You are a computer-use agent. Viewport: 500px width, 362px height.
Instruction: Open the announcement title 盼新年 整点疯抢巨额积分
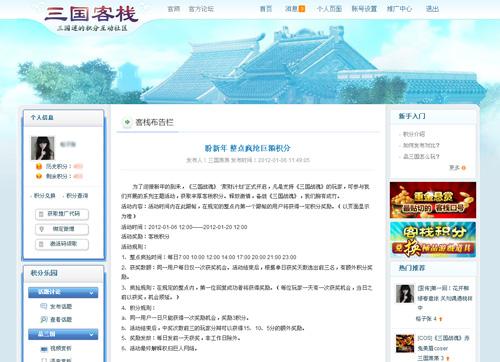pos(248,148)
